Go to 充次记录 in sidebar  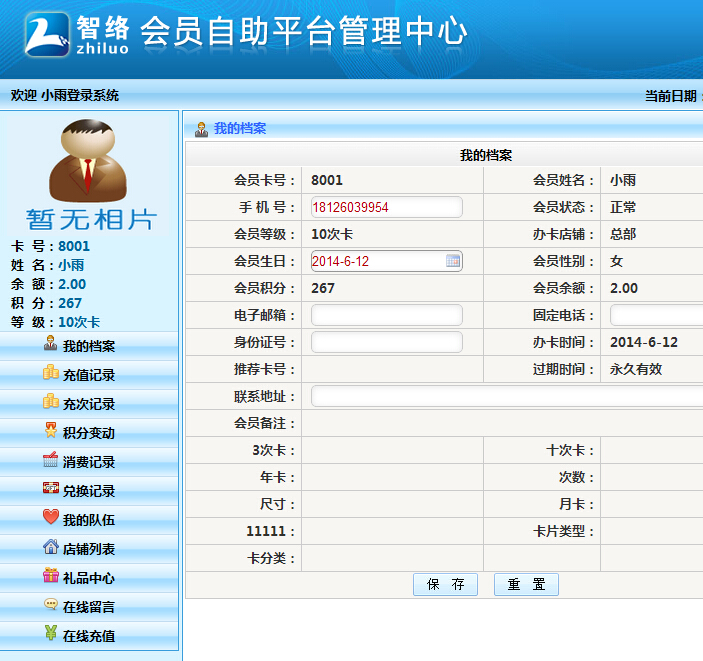[89, 404]
